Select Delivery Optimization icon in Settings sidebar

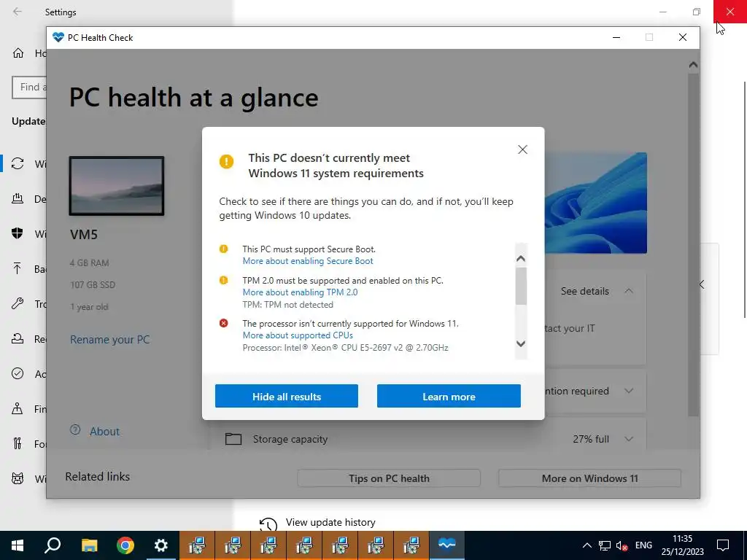tap(18, 198)
